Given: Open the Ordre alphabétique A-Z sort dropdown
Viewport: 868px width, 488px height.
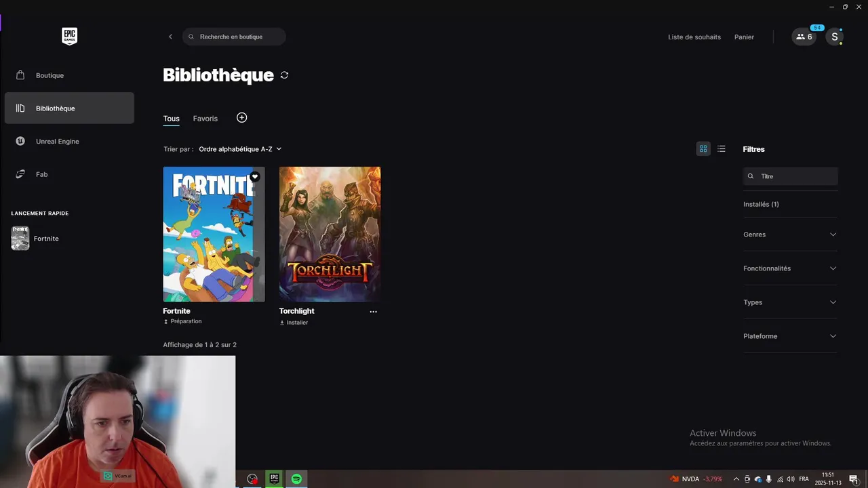Looking at the screenshot, I should pos(240,149).
